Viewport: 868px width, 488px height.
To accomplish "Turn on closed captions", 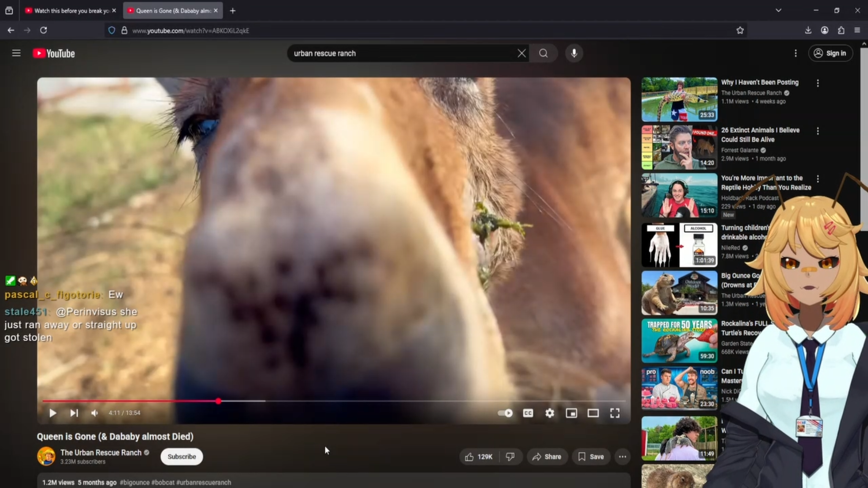I will point(528,413).
